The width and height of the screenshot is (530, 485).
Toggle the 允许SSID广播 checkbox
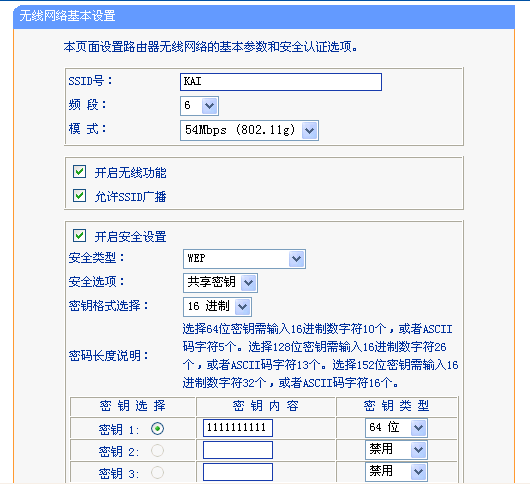[x=79, y=195]
